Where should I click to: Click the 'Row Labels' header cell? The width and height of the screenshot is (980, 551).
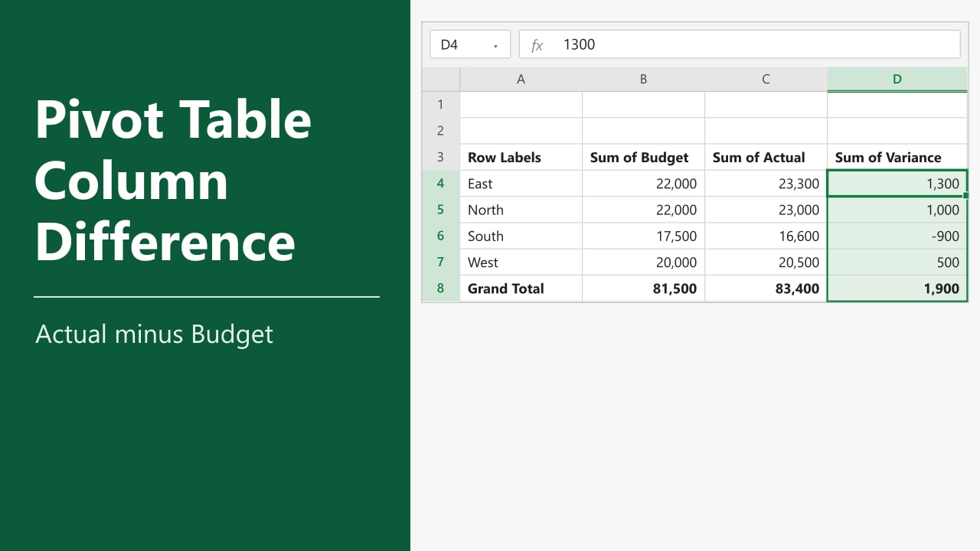click(x=521, y=157)
